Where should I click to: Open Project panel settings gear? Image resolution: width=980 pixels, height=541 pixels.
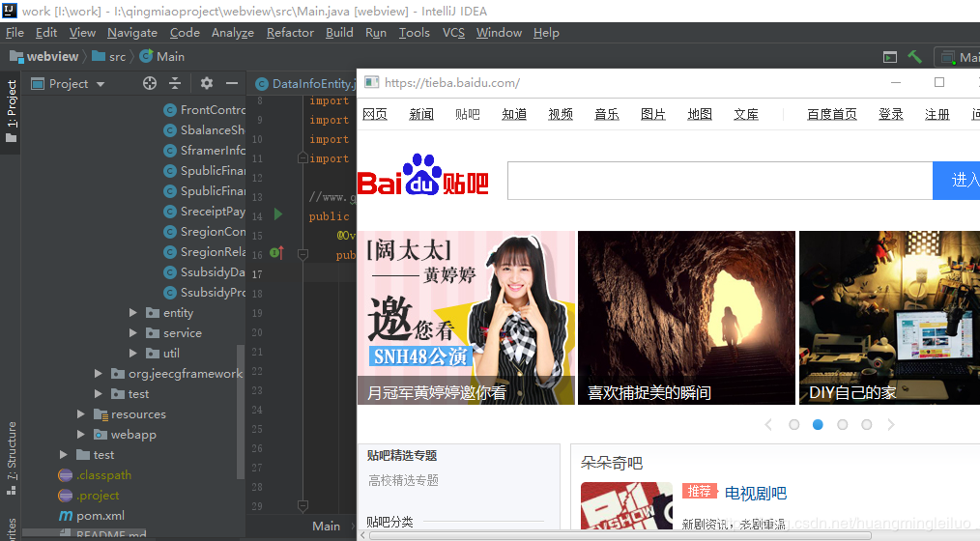point(207,83)
